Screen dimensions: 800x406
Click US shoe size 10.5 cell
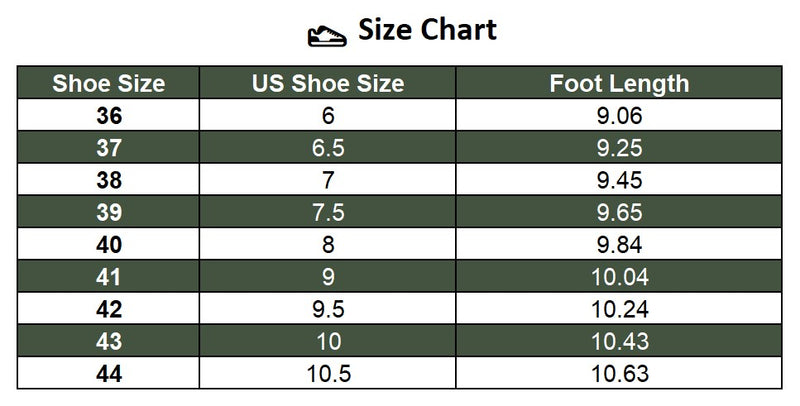[329, 375]
